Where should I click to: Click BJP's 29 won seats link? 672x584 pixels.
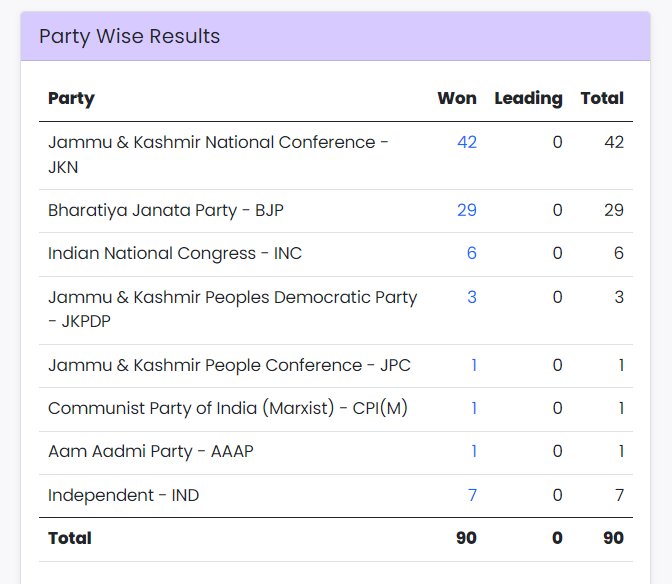tap(467, 210)
